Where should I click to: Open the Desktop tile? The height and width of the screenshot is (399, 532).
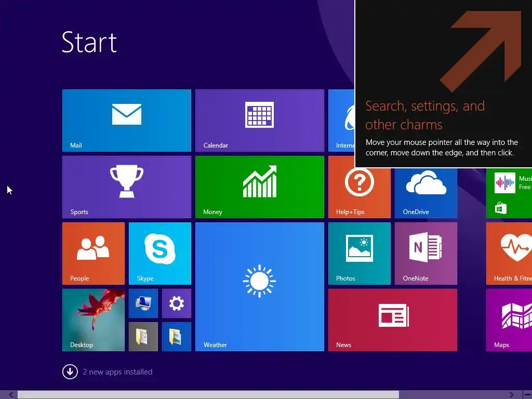click(94, 320)
